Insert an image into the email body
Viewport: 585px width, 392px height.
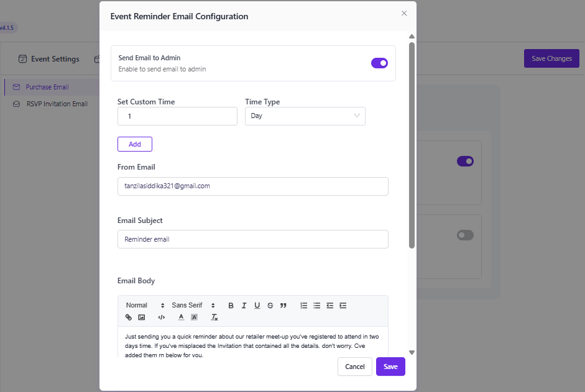142,317
